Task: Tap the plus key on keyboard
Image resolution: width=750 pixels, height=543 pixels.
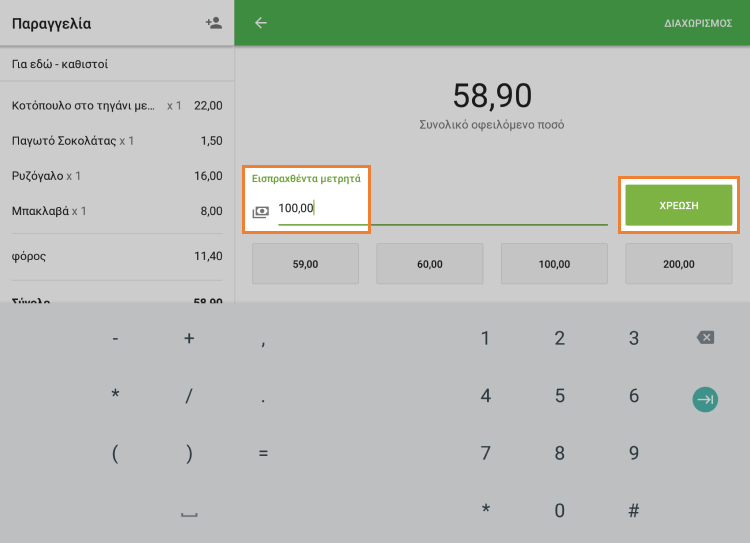Action: [189, 338]
